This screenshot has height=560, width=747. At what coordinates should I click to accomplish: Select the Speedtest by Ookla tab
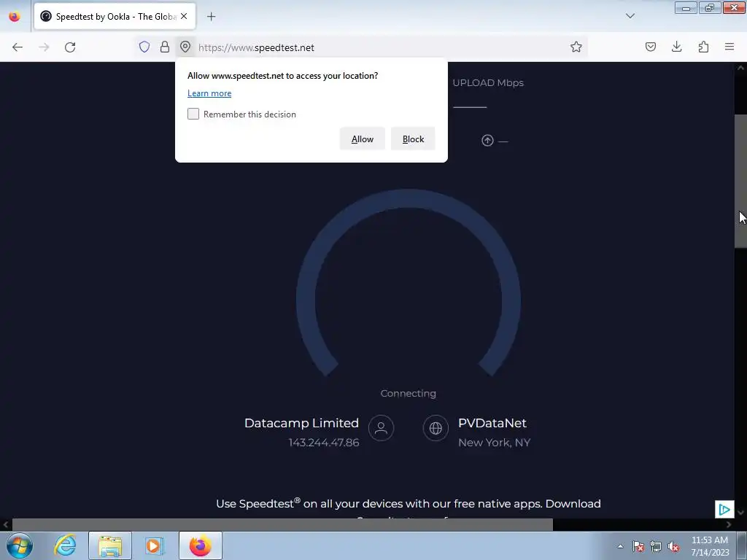coord(115,16)
